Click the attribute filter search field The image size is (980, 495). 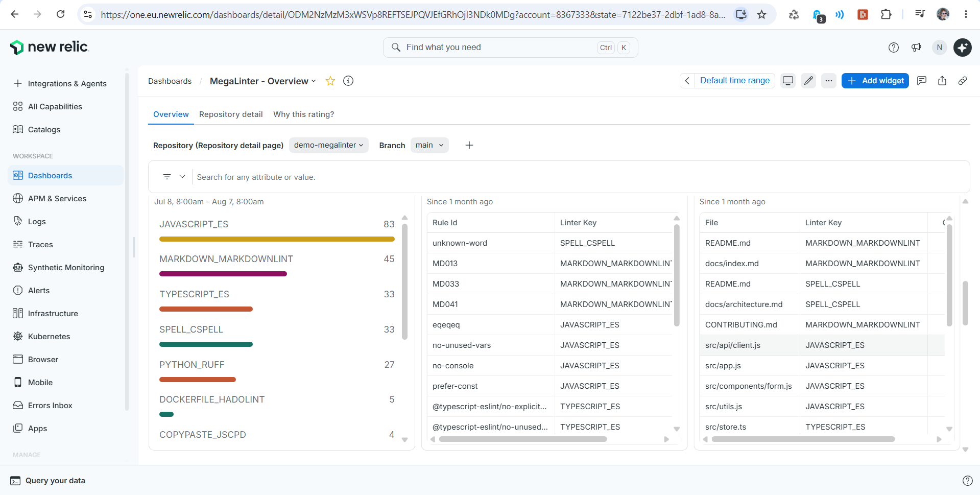pos(581,177)
